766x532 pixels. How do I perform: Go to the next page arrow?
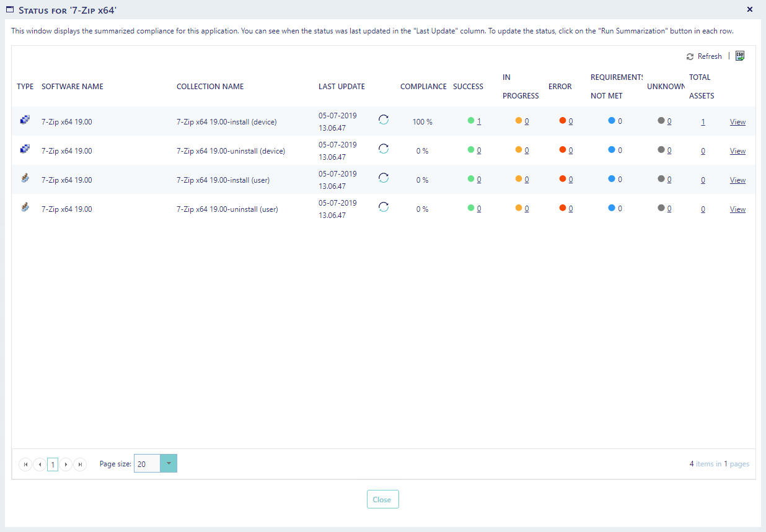[x=66, y=464]
